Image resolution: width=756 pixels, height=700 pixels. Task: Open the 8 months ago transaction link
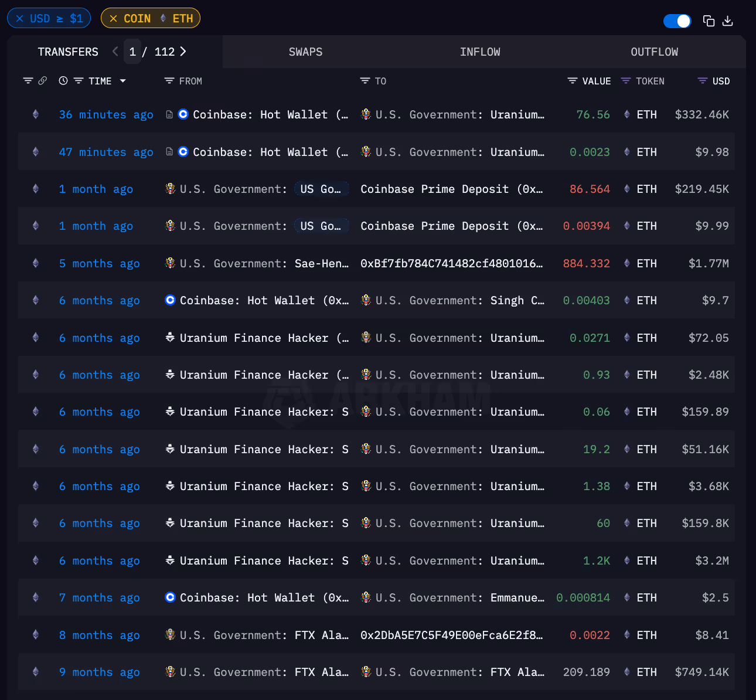click(x=99, y=636)
